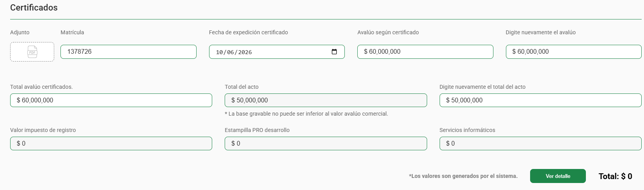644x190 pixels.
Task: Click the Servicios informáticos field
Action: pos(540,143)
